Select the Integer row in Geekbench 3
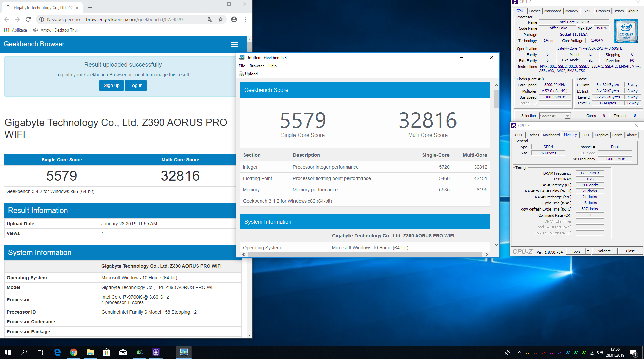Viewport: 644px width, 359px height. [x=365, y=167]
